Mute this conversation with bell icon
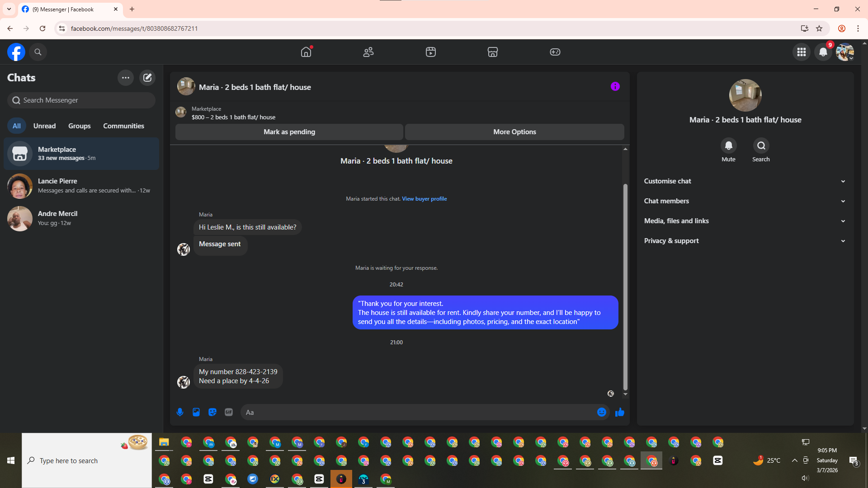Viewport: 868px width, 488px height. [728, 145]
